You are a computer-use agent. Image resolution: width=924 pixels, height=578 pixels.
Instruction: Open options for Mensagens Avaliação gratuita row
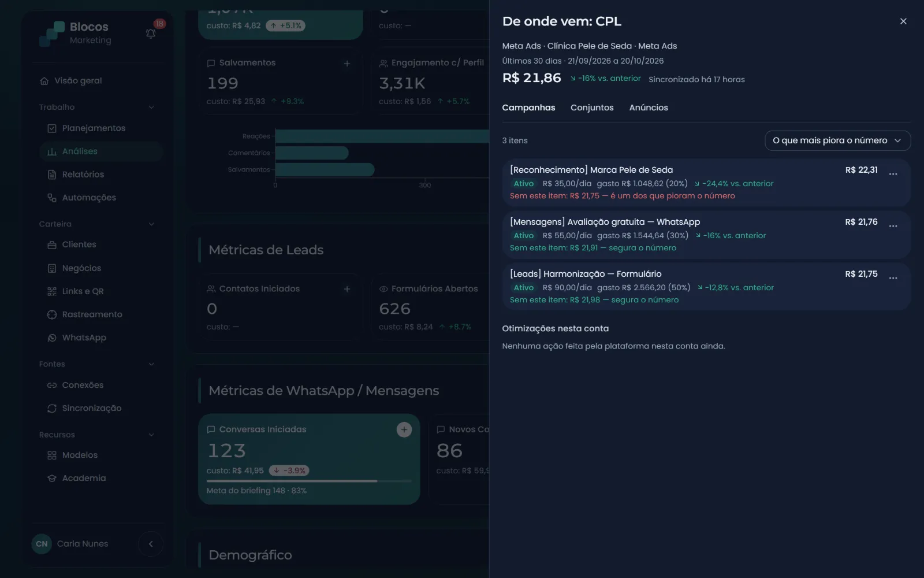(x=893, y=225)
